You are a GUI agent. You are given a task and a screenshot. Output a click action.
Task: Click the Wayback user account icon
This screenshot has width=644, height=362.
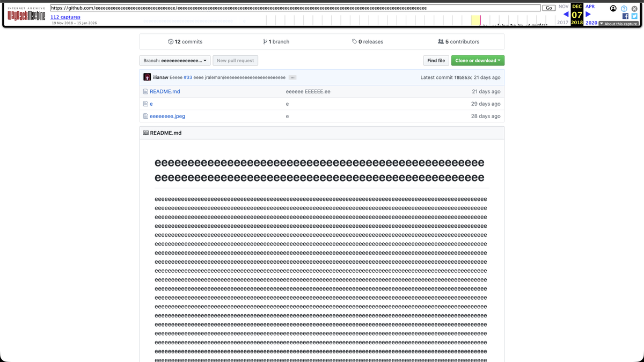(613, 9)
